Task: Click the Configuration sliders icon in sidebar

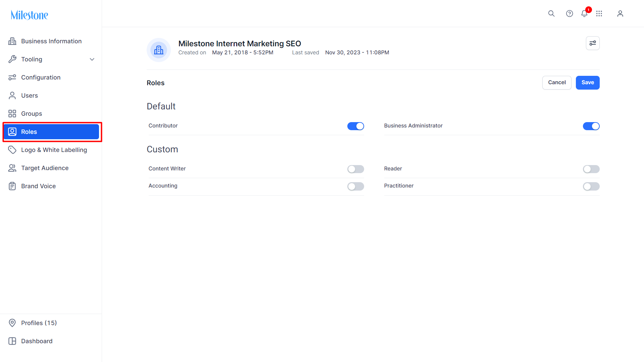Action: (x=12, y=77)
